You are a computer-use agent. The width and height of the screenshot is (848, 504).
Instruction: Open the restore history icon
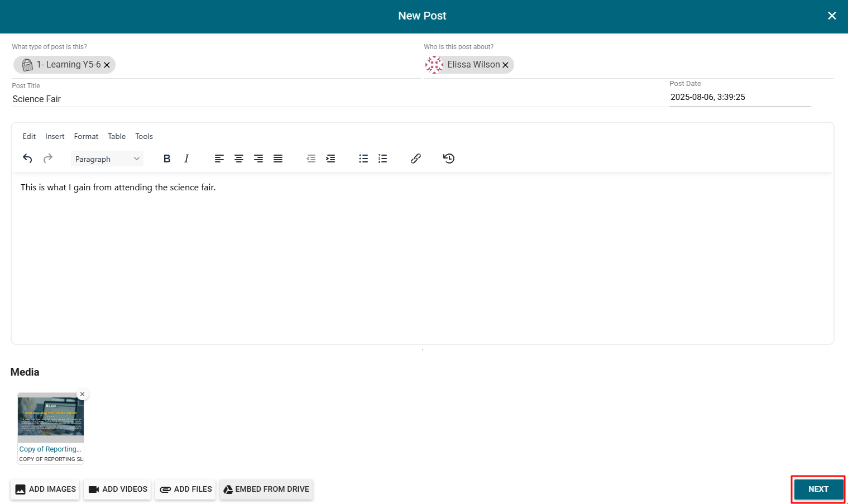coord(449,159)
